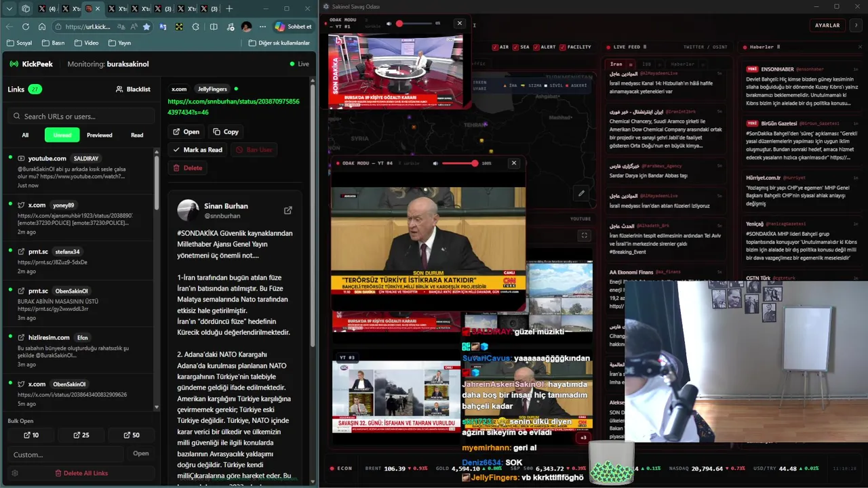Open split screen view in browser
The width and height of the screenshot is (868, 488).
point(214,26)
